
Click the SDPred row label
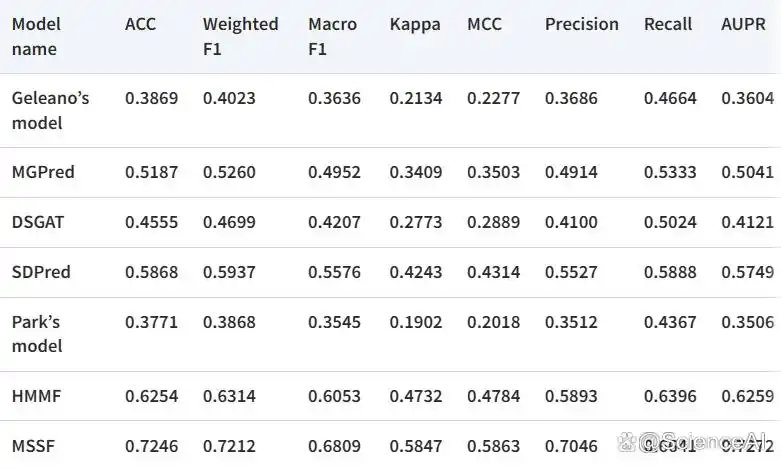click(x=41, y=272)
